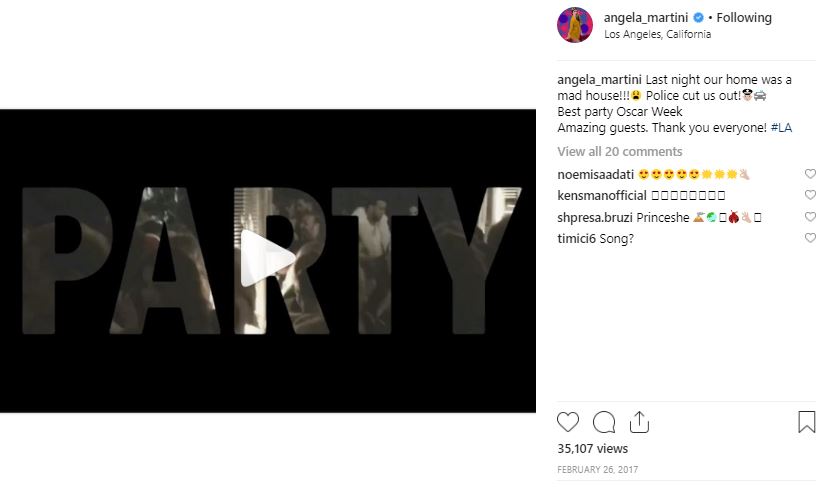Like kensmanofficial's comment

810,196
